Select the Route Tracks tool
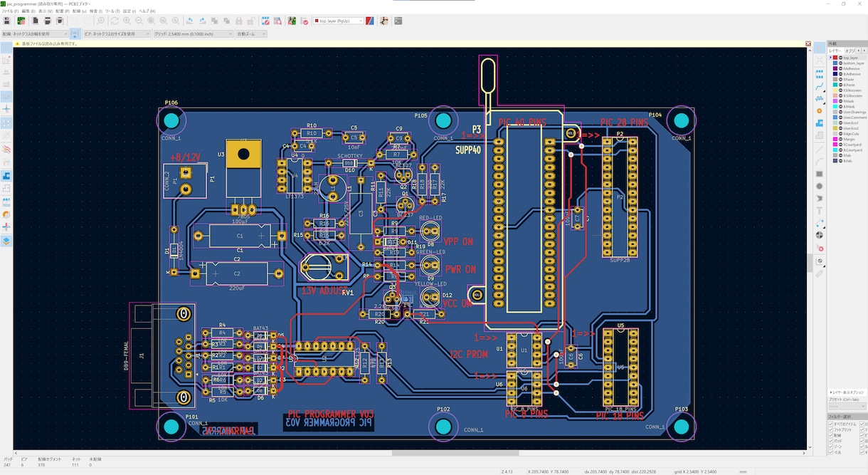Viewport: 868px width, 475px height. point(819,85)
